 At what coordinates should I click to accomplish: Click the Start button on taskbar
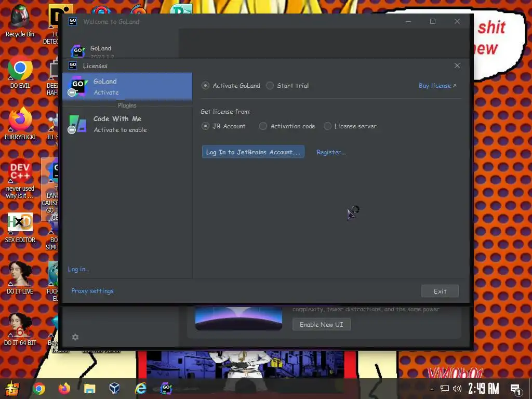coord(12,389)
